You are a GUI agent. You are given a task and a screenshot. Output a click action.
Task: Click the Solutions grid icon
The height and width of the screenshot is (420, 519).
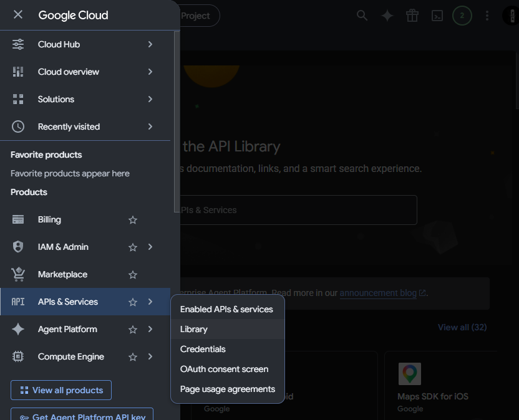pyautogui.click(x=18, y=99)
